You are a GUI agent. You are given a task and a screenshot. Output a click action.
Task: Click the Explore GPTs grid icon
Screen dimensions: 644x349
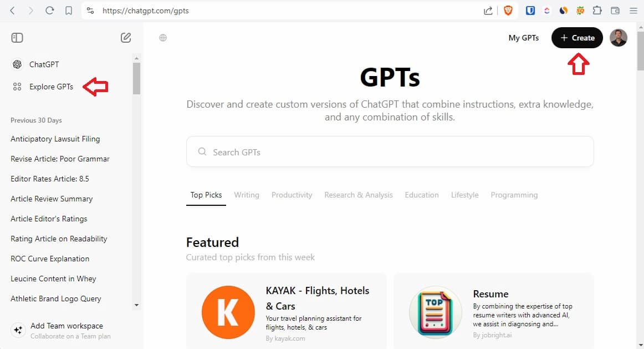[x=17, y=87]
